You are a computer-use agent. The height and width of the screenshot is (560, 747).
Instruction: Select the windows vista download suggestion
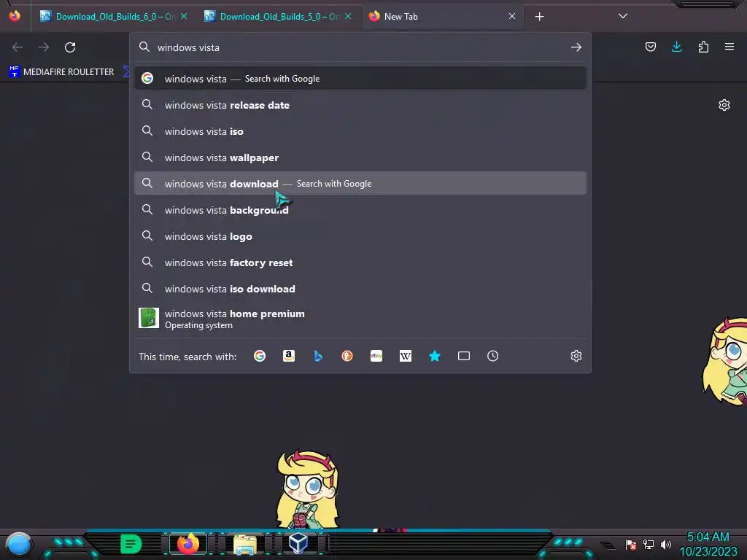360,183
